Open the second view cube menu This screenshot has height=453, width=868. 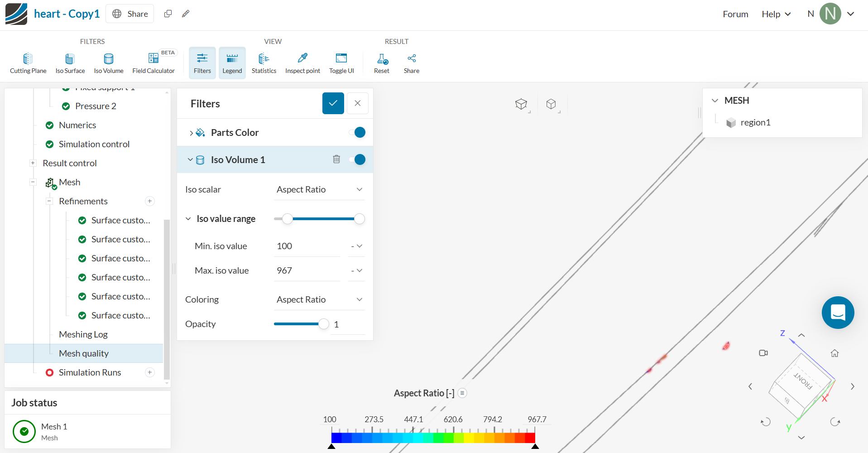pyautogui.click(x=552, y=105)
